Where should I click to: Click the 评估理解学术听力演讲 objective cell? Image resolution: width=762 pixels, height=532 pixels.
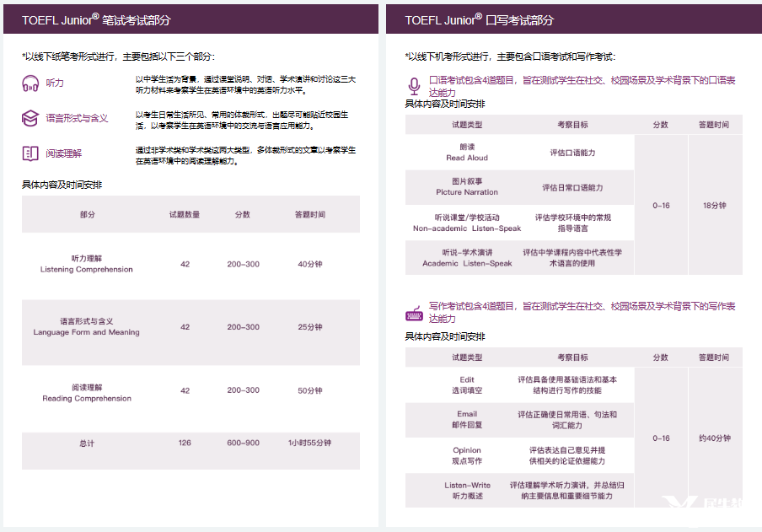[567, 491]
